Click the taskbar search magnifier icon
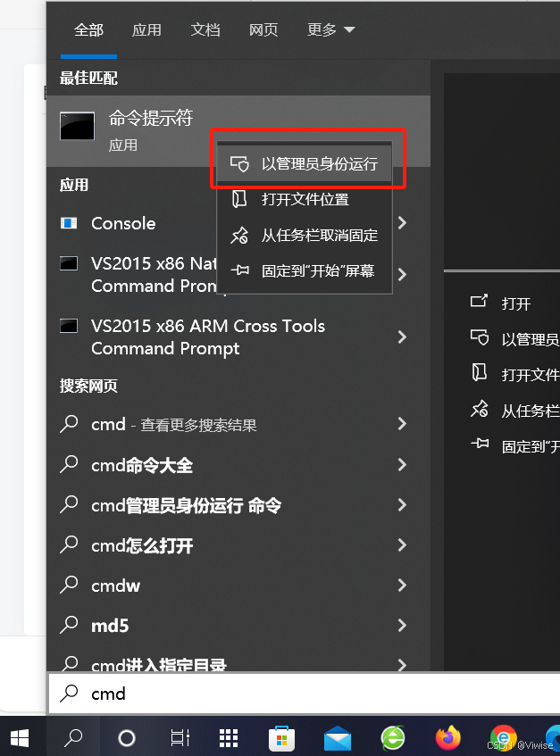 point(74,737)
